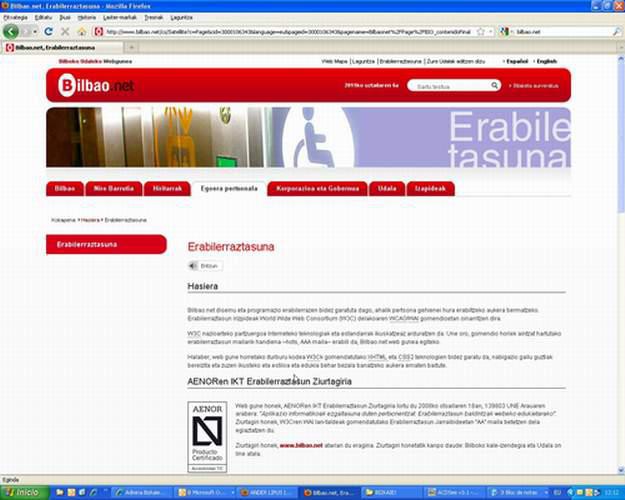Expand the address bar URL dropdown
This screenshot has height=500, width=625.
click(x=491, y=31)
